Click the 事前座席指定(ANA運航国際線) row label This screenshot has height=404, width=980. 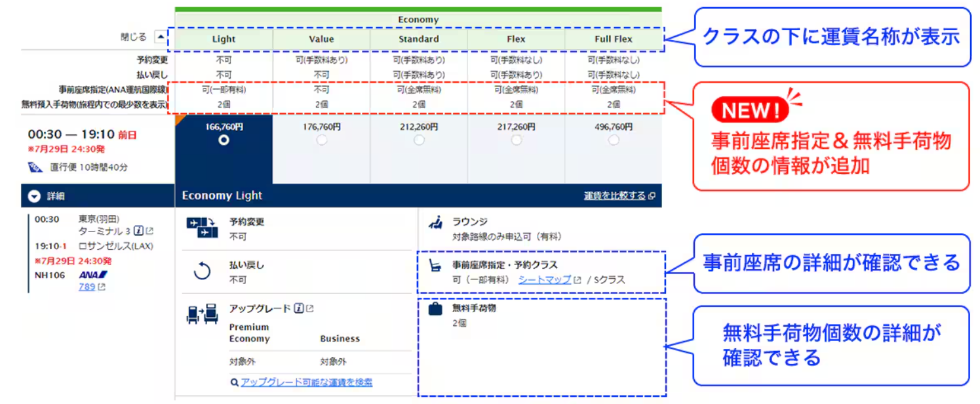pyautogui.click(x=113, y=90)
